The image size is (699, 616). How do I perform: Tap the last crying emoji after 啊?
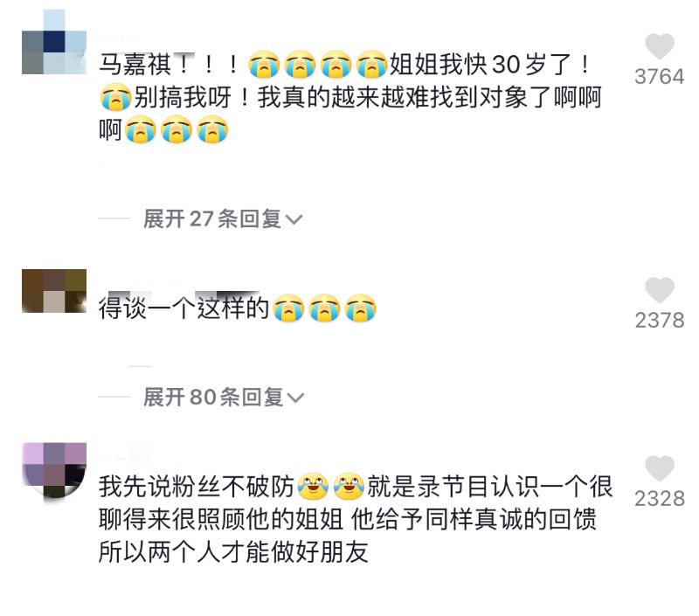[x=212, y=129]
